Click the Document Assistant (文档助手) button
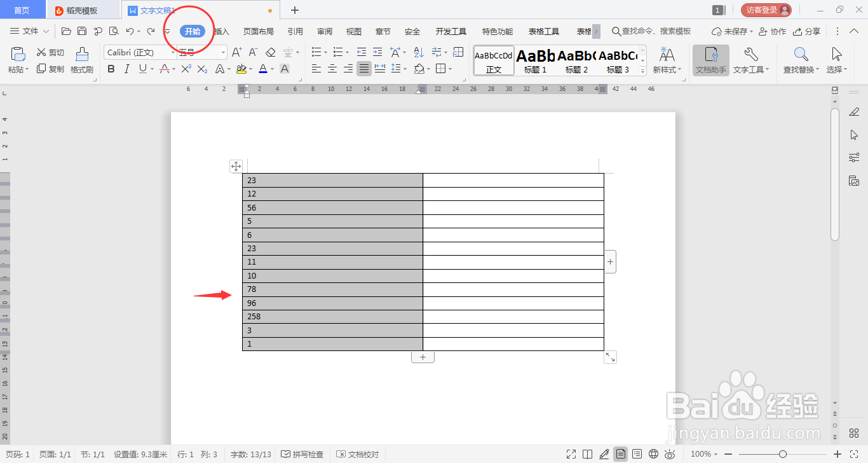 click(x=711, y=60)
